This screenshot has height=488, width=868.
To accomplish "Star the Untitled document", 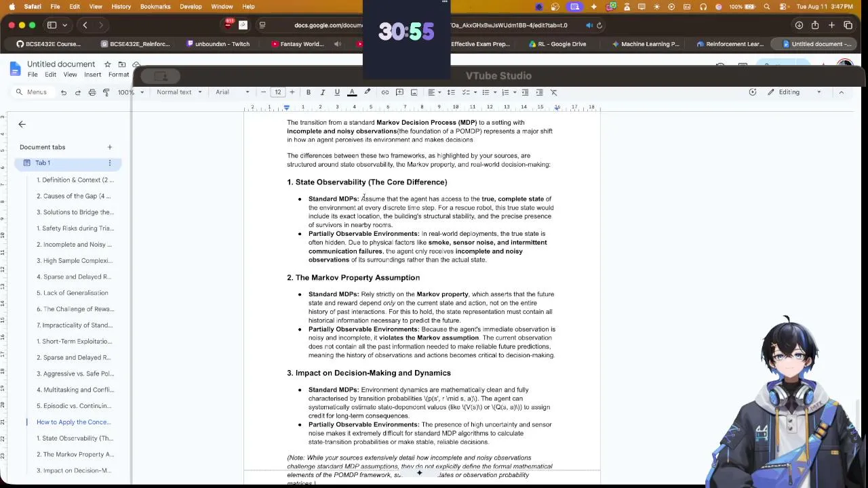I will coord(107,64).
